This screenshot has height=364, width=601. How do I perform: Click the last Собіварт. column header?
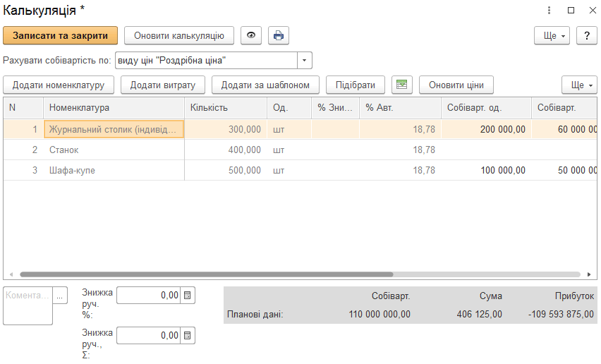coord(564,108)
